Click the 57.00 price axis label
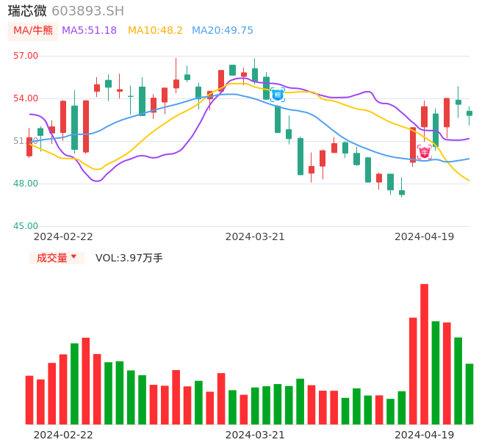Screen dimensions: 504x445 (26, 56)
